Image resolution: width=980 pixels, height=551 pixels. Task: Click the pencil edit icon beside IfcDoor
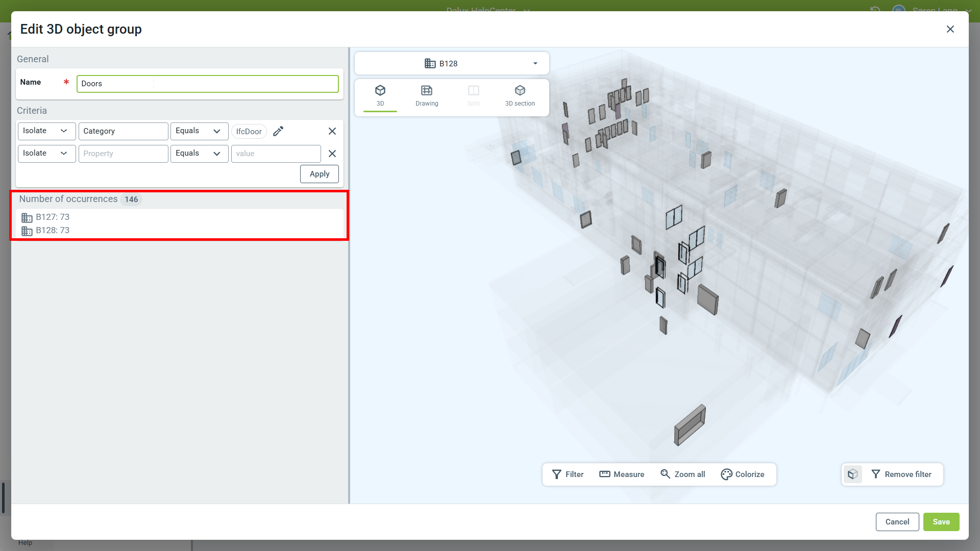278,131
